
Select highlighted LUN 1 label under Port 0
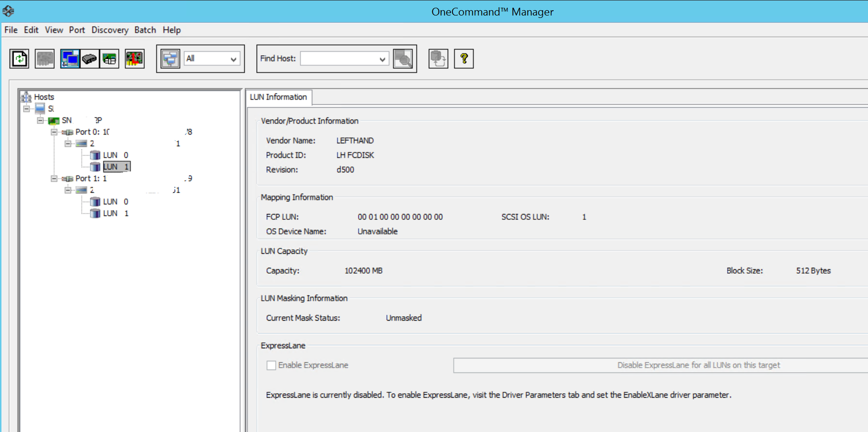point(116,167)
